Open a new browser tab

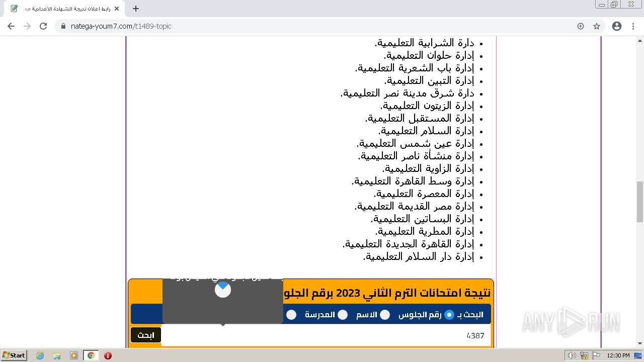[136, 9]
